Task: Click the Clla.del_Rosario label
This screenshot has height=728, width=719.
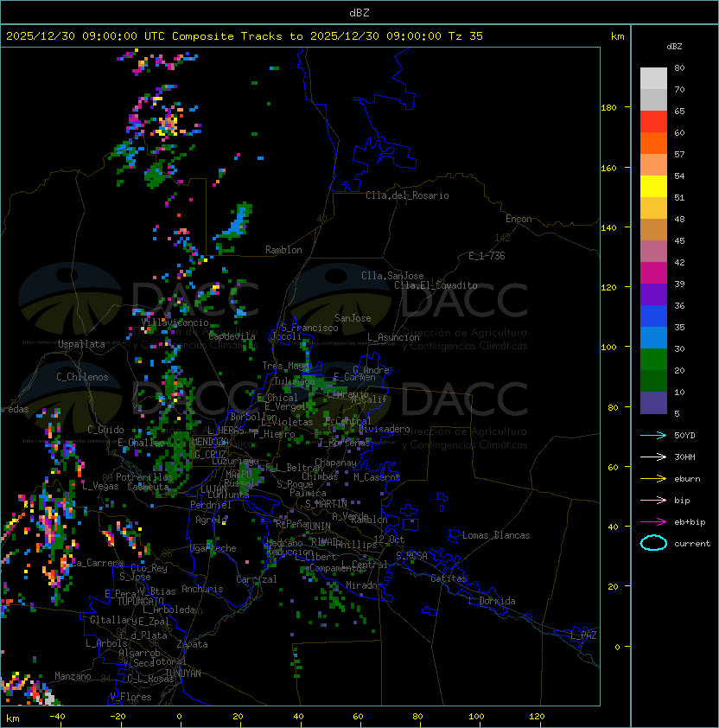Action: pos(407,195)
